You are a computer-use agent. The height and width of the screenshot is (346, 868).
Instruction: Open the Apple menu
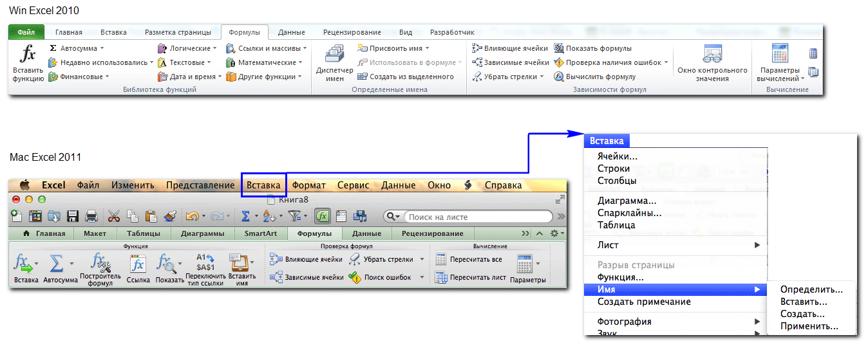point(25,185)
